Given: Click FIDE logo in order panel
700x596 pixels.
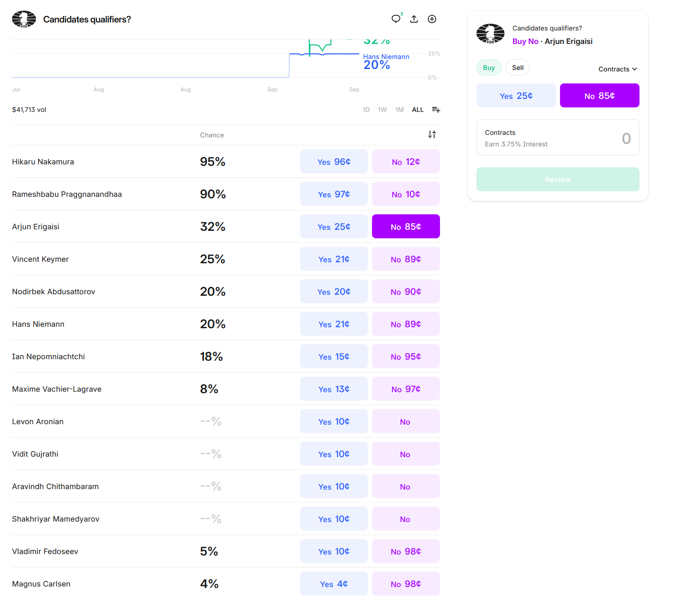Looking at the screenshot, I should [x=490, y=34].
